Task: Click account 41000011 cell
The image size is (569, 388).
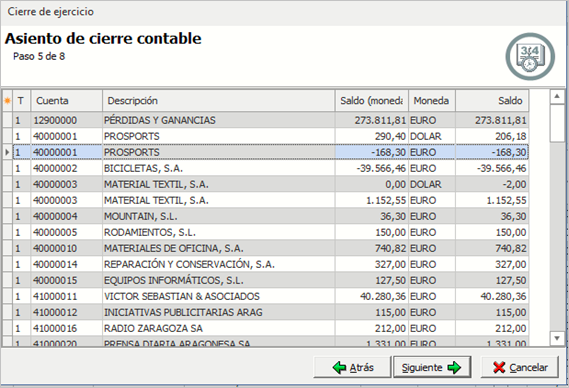Action: [67, 296]
